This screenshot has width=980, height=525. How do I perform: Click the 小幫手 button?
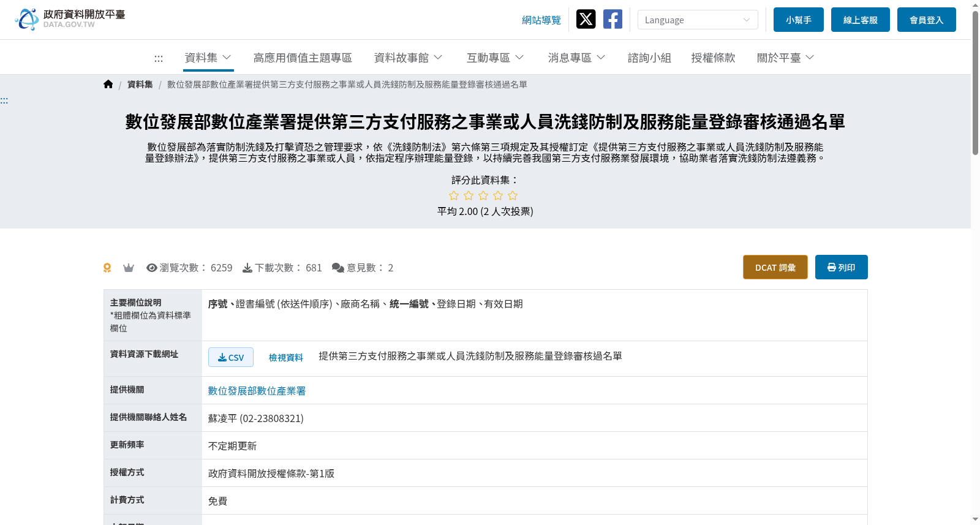tap(799, 20)
